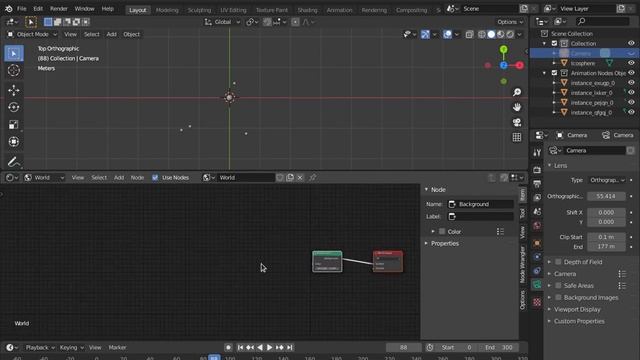
Task: Play animation forward
Action: pyautogui.click(x=269, y=347)
